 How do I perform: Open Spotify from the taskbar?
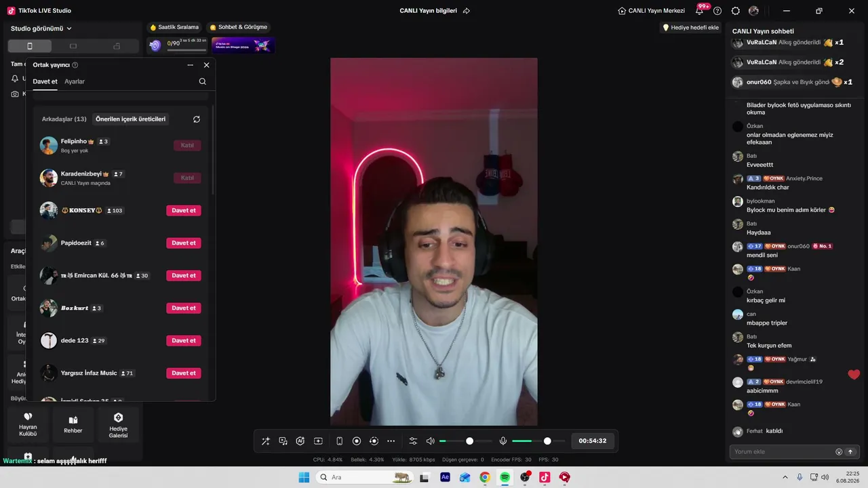(x=505, y=477)
